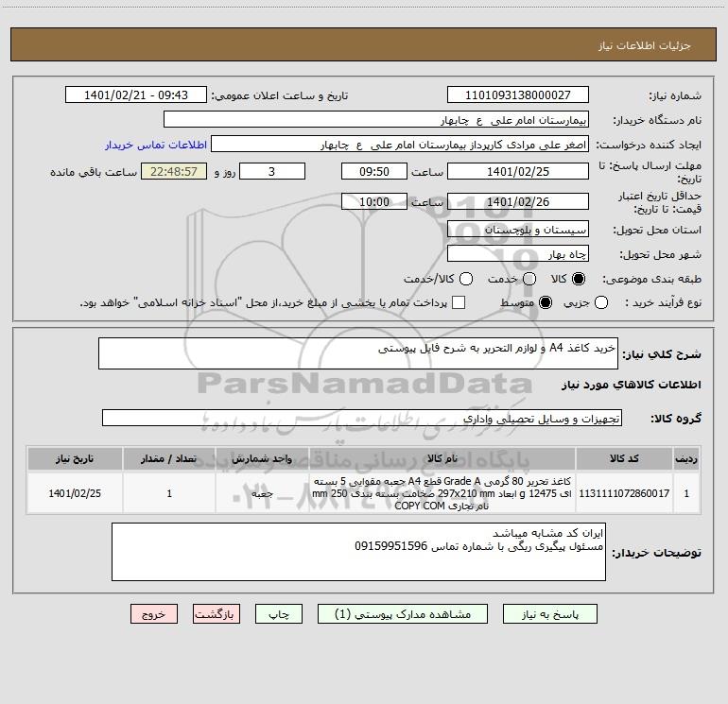The image size is (728, 704).
Task: Choose the جزیی purchase type radio
Action: click(x=601, y=302)
